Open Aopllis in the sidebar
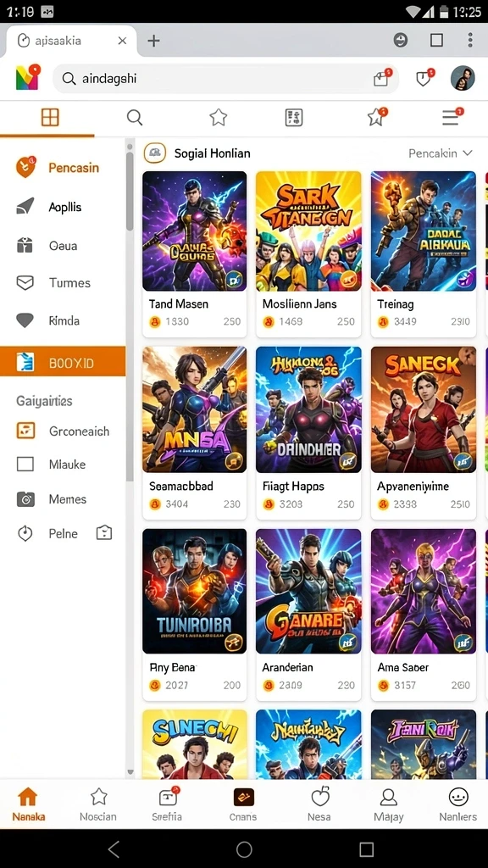The width and height of the screenshot is (488, 868). tap(63, 207)
